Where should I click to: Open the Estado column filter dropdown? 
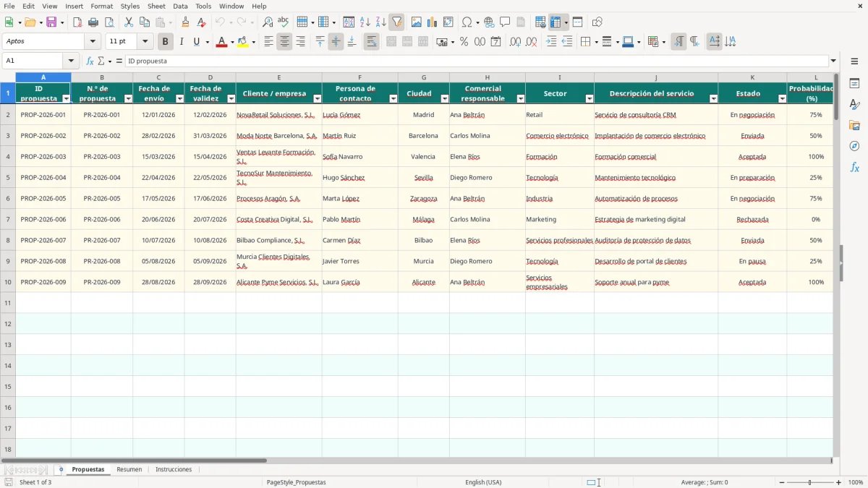(x=782, y=98)
